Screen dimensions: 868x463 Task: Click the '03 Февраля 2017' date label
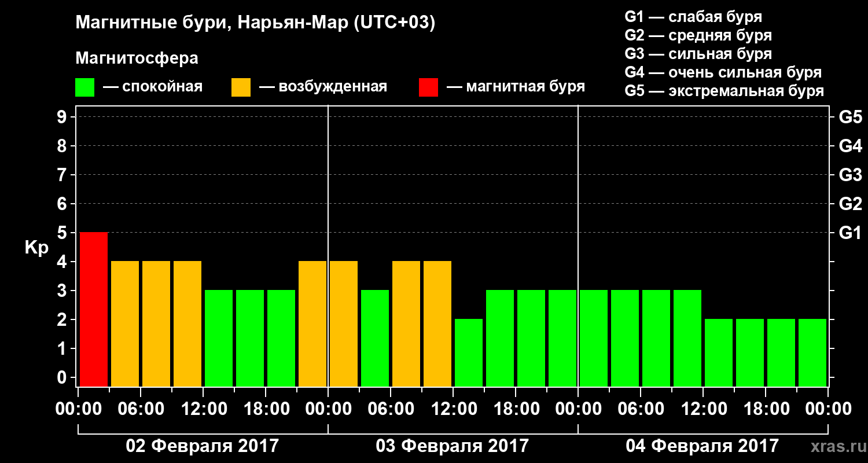coord(453,446)
